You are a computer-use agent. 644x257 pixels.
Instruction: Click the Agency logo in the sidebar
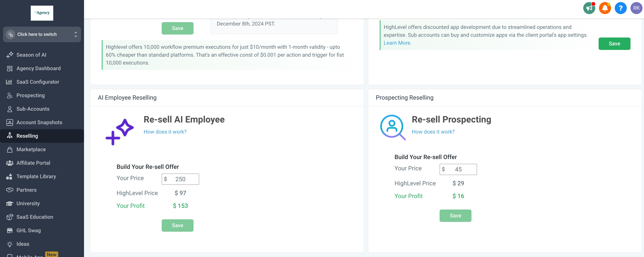(42, 13)
